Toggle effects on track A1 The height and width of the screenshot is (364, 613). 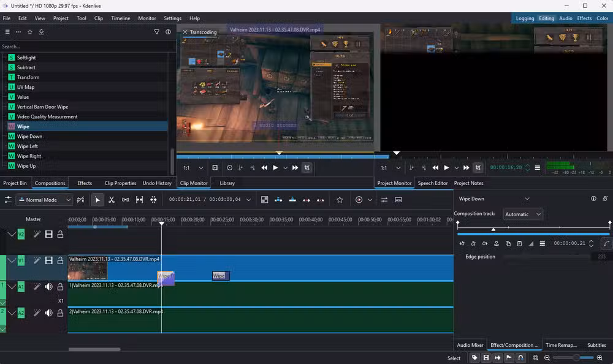(37, 287)
